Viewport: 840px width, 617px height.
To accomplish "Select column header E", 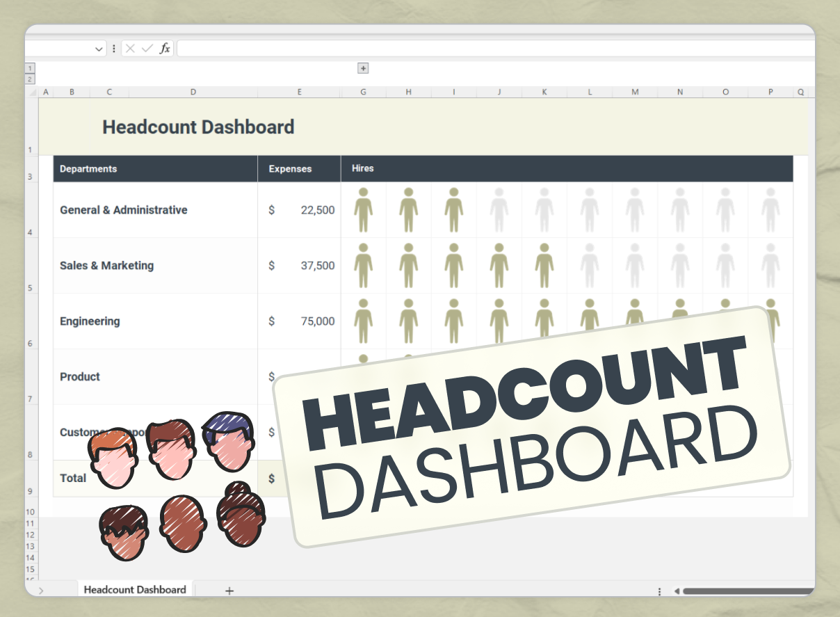I will click(299, 91).
